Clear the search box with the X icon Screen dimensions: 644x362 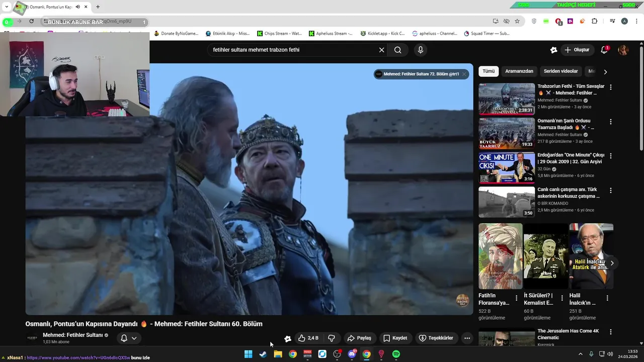(381, 50)
